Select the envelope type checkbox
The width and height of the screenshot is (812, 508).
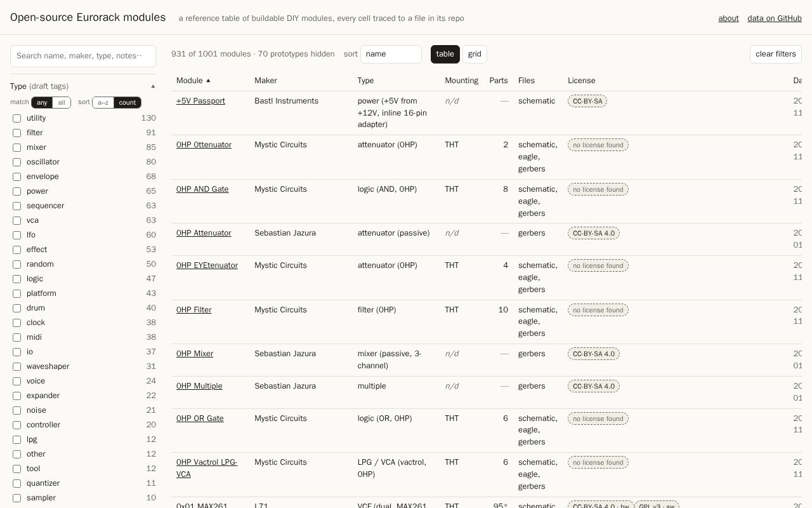click(17, 177)
